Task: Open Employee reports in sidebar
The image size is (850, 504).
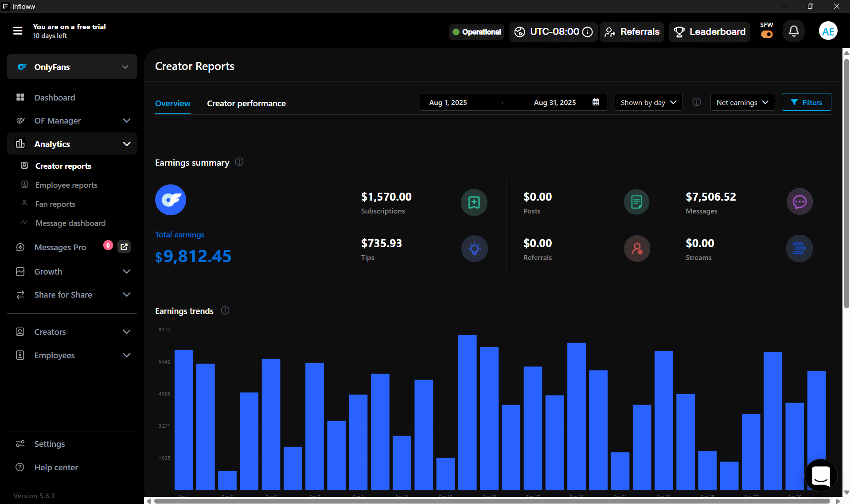Action: click(x=66, y=185)
